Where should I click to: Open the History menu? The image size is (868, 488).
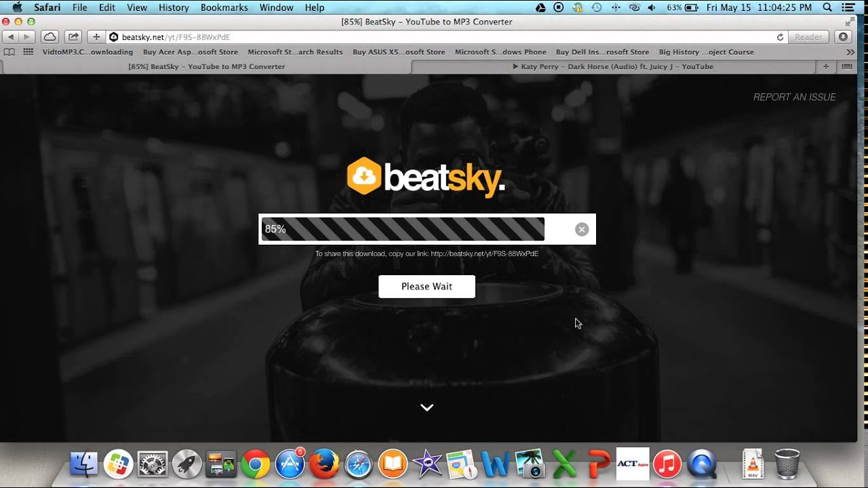coord(174,7)
